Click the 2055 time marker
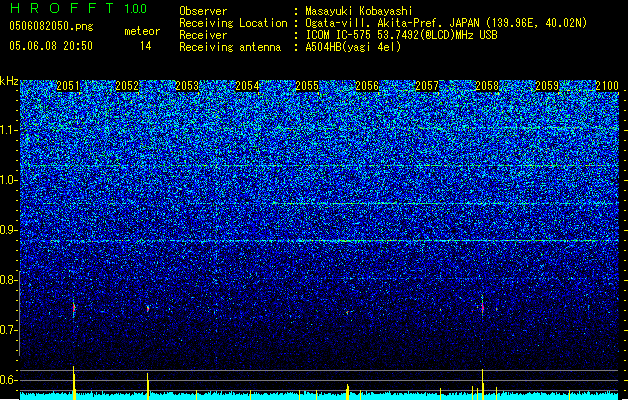 (x=307, y=86)
